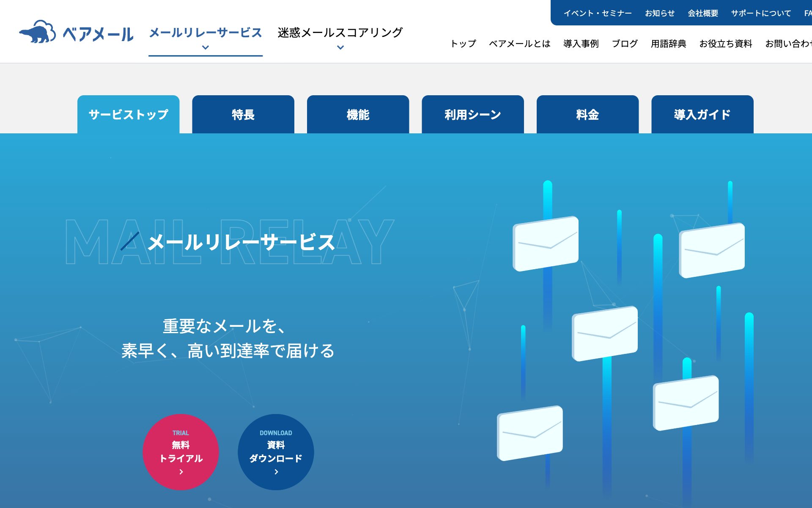Open 迷惑メールスコアリング menu label
Image resolution: width=812 pixels, height=508 pixels.
click(340, 33)
